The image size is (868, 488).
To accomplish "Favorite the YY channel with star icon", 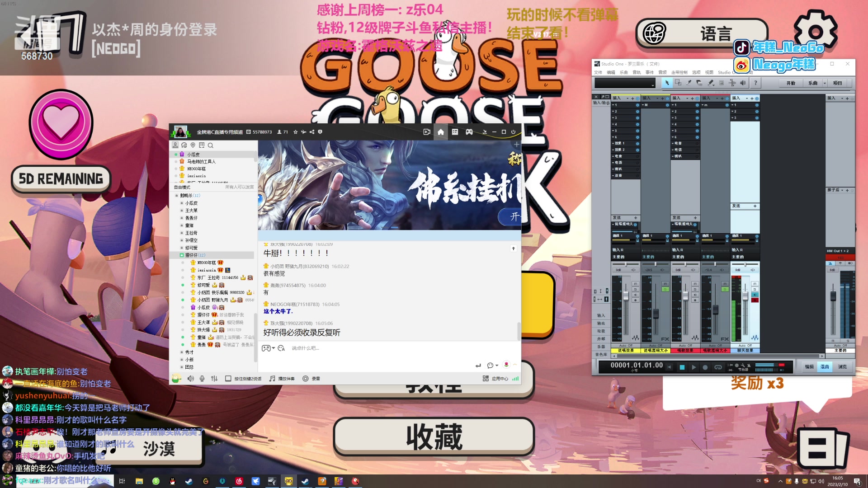I will tap(295, 132).
